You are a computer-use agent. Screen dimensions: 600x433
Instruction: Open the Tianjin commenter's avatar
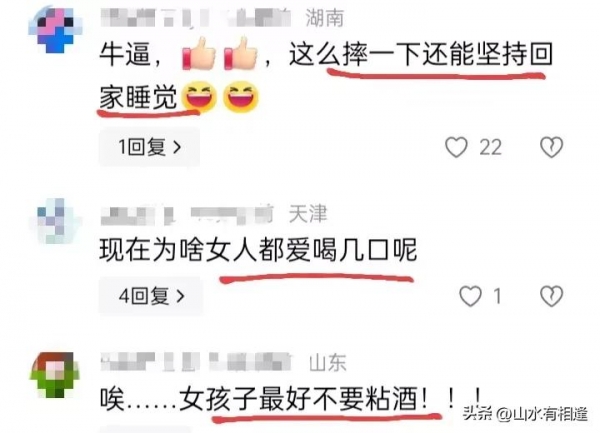(56, 221)
